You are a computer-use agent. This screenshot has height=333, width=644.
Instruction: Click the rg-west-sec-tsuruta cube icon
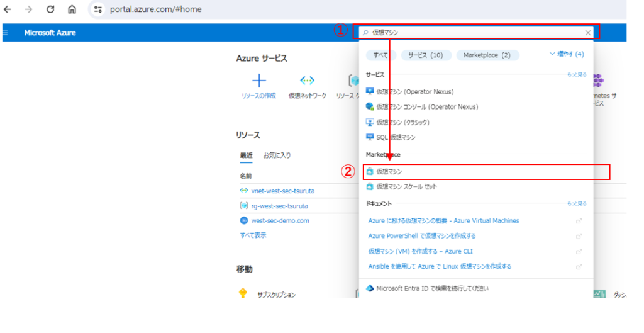pos(244,206)
